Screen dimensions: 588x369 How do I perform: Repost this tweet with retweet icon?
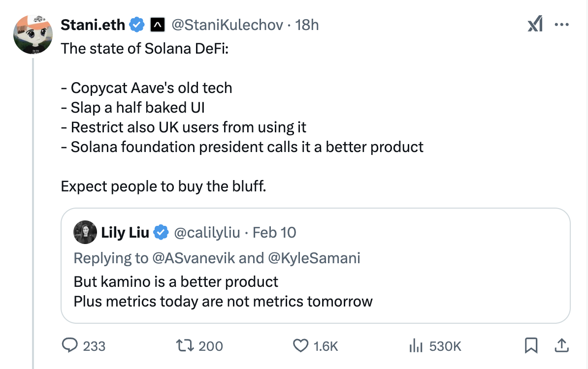[x=185, y=346]
